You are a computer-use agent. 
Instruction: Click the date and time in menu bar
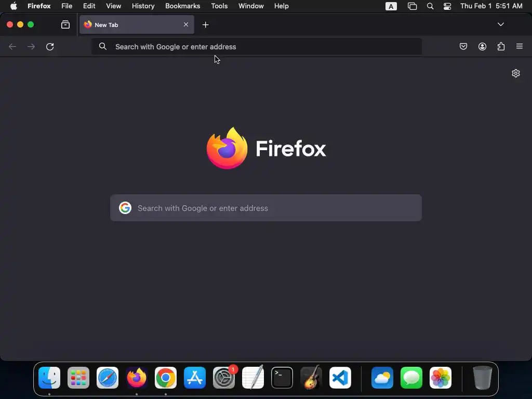[x=491, y=6]
